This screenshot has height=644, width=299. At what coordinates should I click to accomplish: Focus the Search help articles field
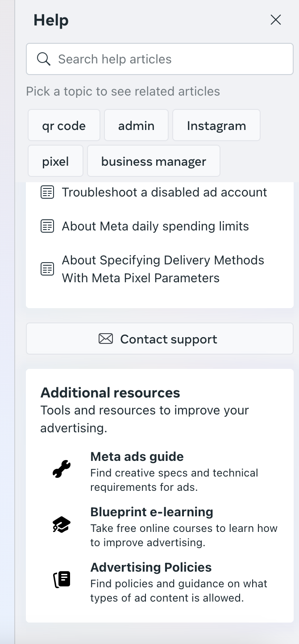[170, 59]
